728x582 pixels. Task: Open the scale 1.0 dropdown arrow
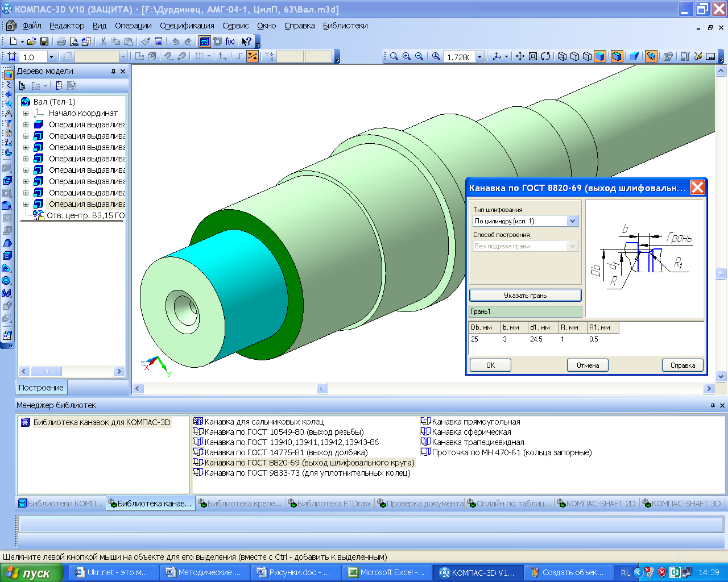(51, 57)
